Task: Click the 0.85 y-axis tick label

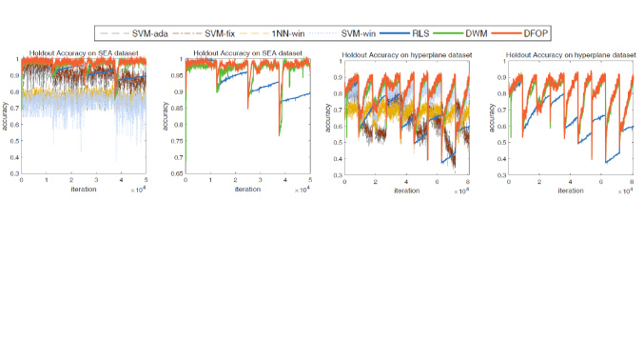Action: pyautogui.click(x=178, y=109)
